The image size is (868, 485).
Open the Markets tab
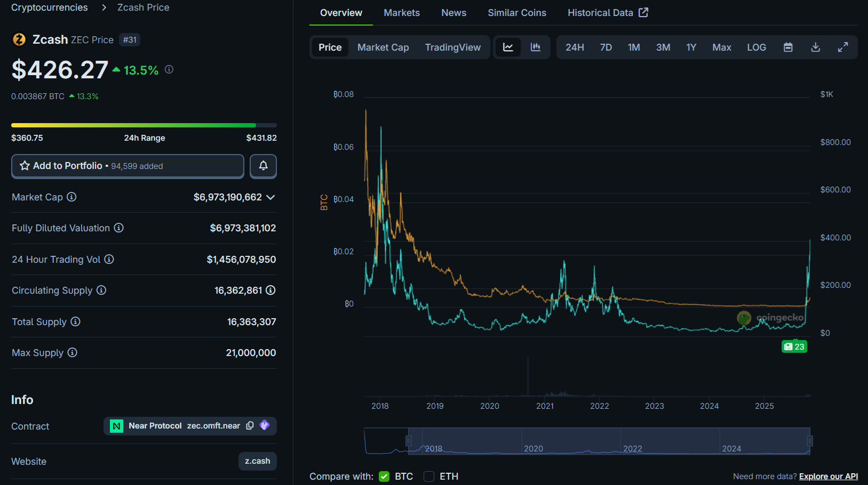402,13
